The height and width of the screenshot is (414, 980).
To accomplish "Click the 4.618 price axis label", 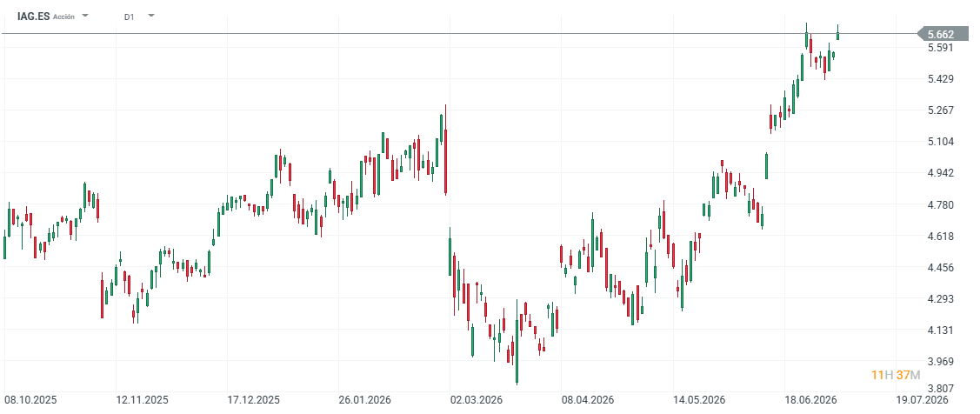I will pyautogui.click(x=940, y=236).
